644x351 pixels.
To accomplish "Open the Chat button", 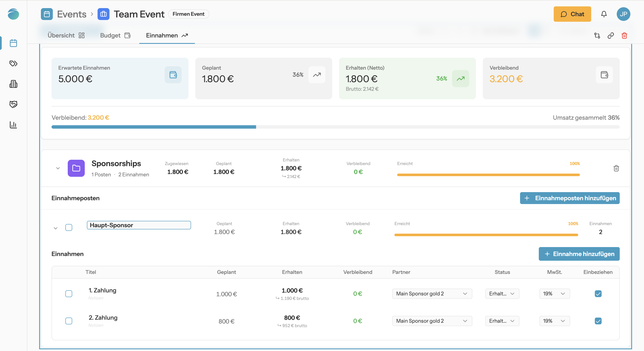I will point(572,14).
